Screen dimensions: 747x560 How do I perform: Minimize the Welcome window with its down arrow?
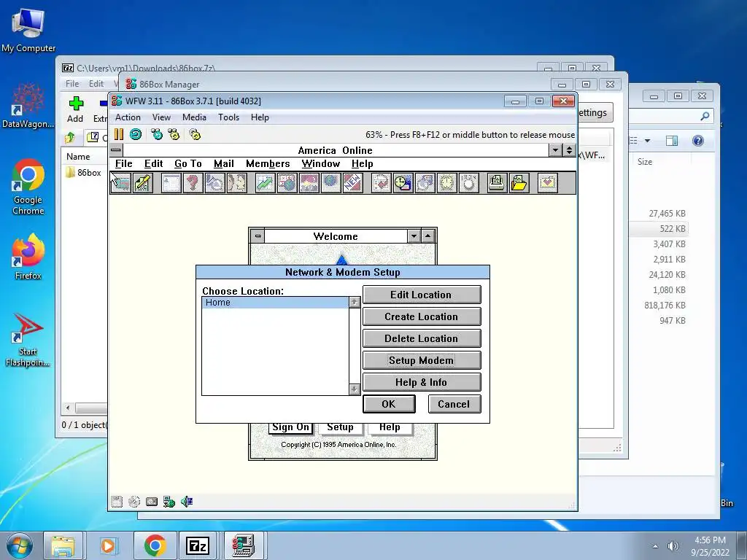coord(414,236)
